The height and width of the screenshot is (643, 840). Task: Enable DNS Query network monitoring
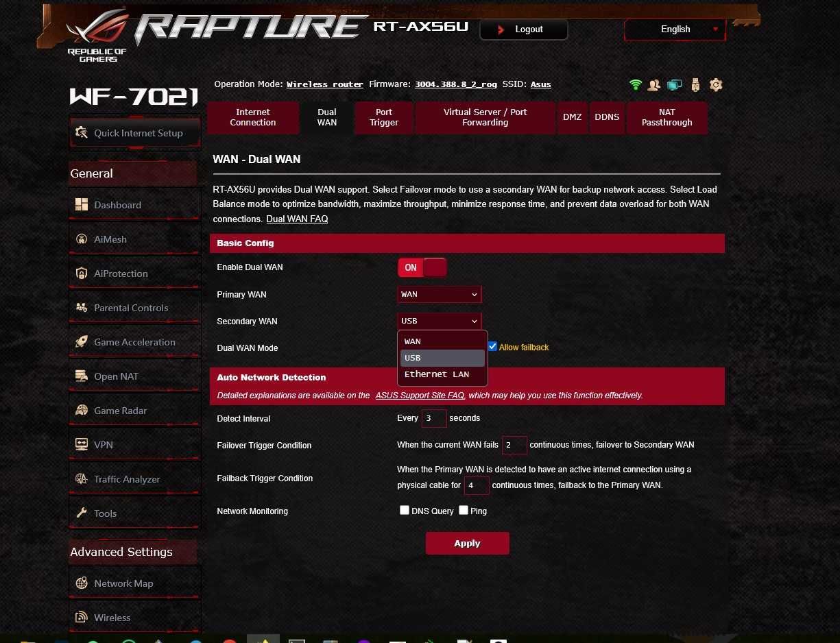point(405,510)
